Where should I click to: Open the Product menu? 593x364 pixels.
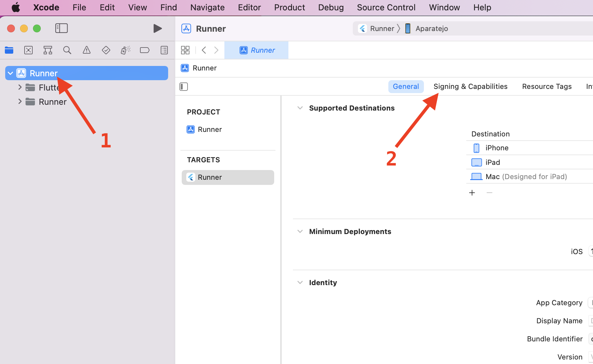coord(289,7)
